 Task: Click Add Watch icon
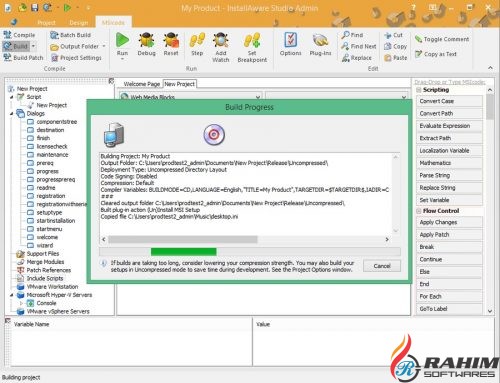(221, 40)
